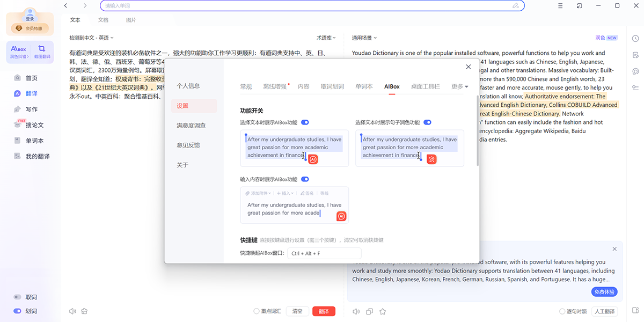Viewport: 644px width, 322px height.
Task: Open the 截图翻译 screenshot translate tool
Action: [41, 52]
